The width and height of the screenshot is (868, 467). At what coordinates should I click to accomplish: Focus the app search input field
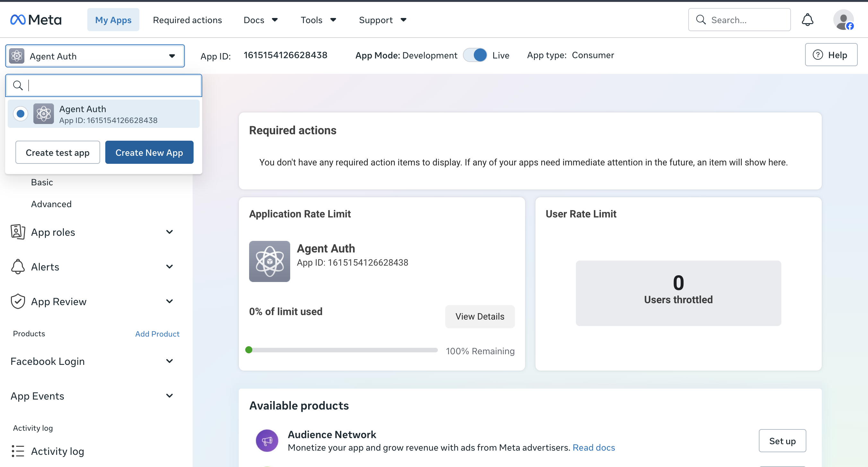104,86
